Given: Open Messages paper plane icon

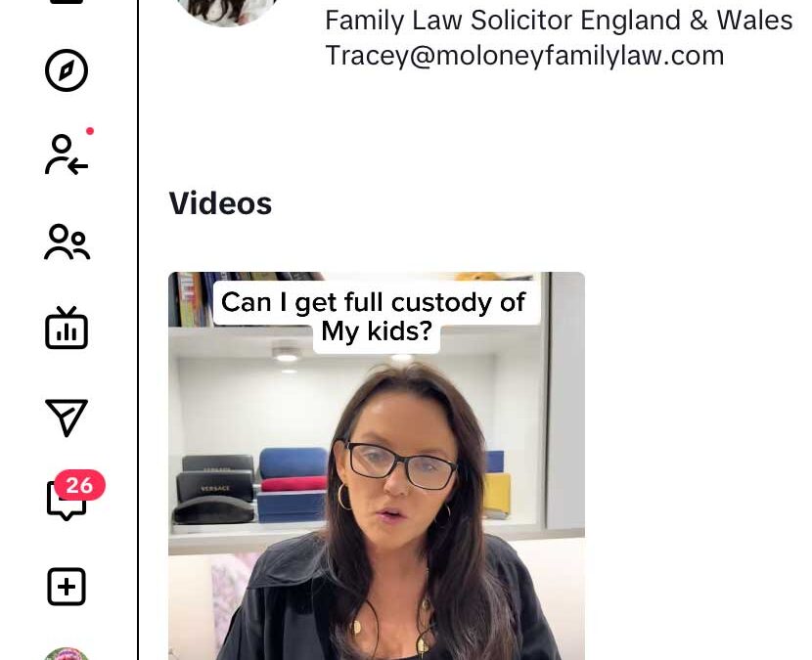Looking at the screenshot, I should 67,418.
